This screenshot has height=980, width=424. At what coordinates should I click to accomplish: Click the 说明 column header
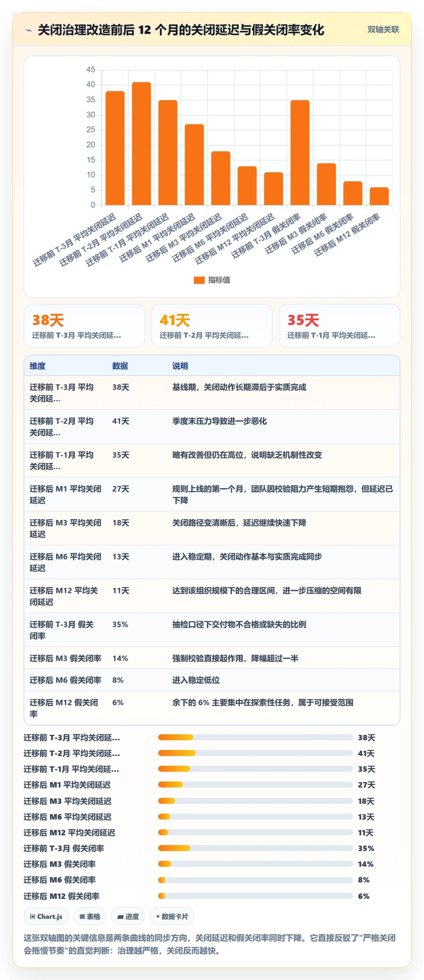point(180,366)
